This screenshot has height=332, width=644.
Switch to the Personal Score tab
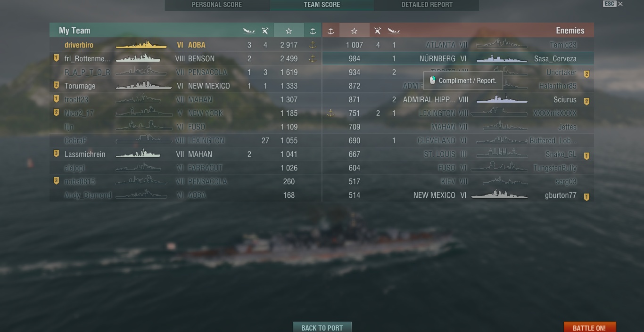pos(217,5)
